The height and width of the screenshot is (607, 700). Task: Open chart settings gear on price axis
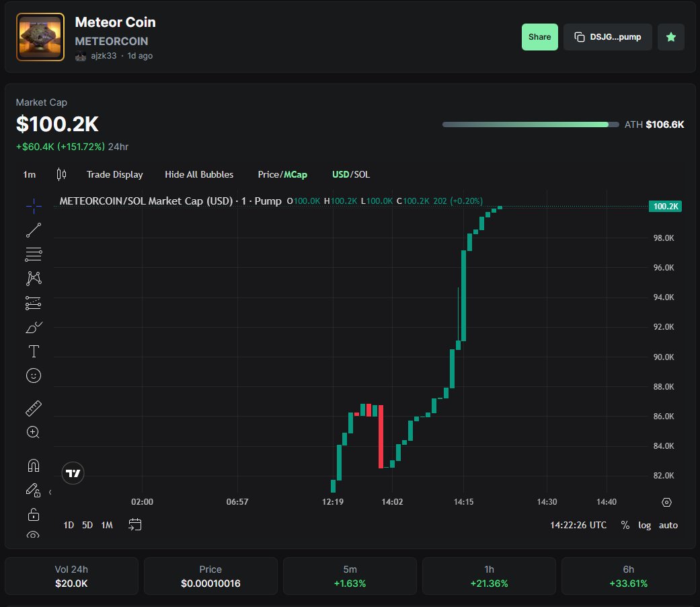(666, 503)
